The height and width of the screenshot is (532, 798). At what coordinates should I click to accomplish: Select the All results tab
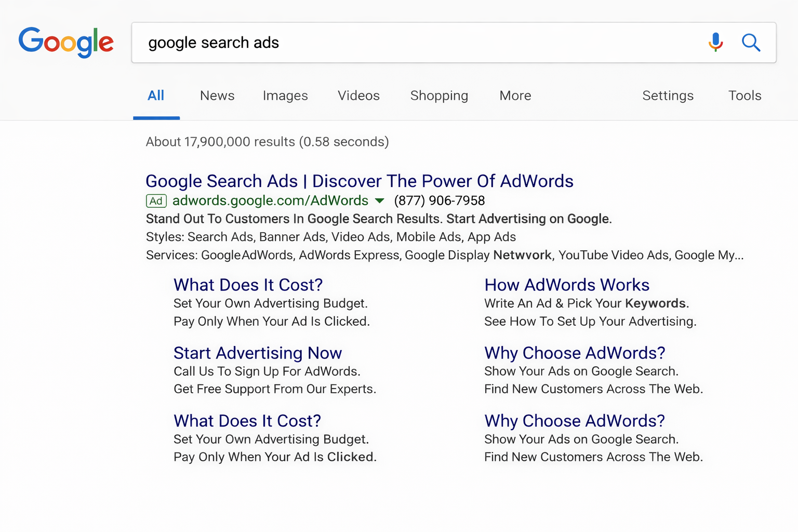156,96
